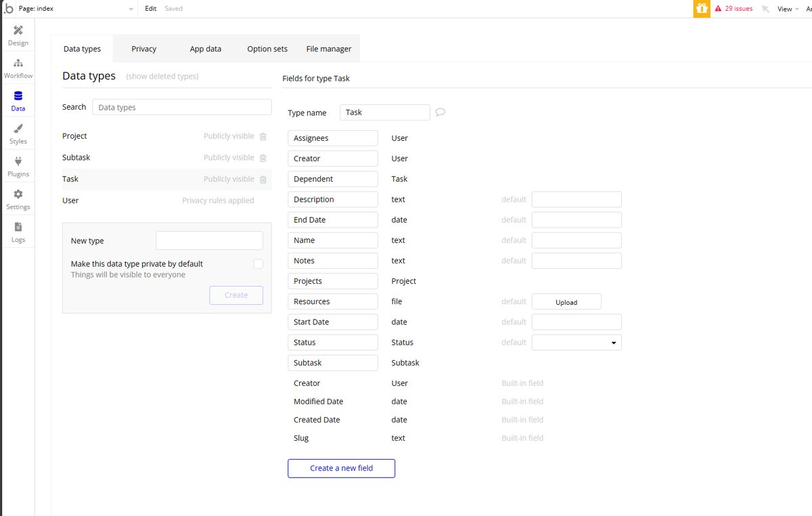Switch to the File manager tab

[x=329, y=49]
